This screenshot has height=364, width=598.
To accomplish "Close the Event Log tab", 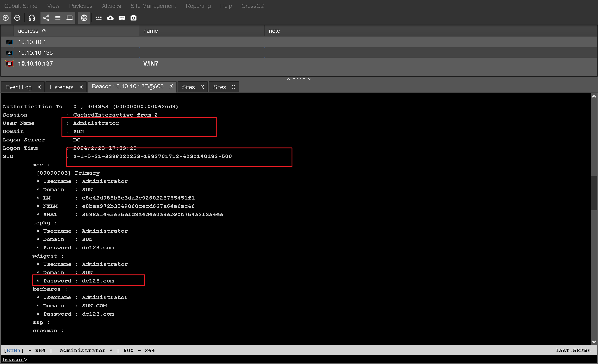I will 39,87.
